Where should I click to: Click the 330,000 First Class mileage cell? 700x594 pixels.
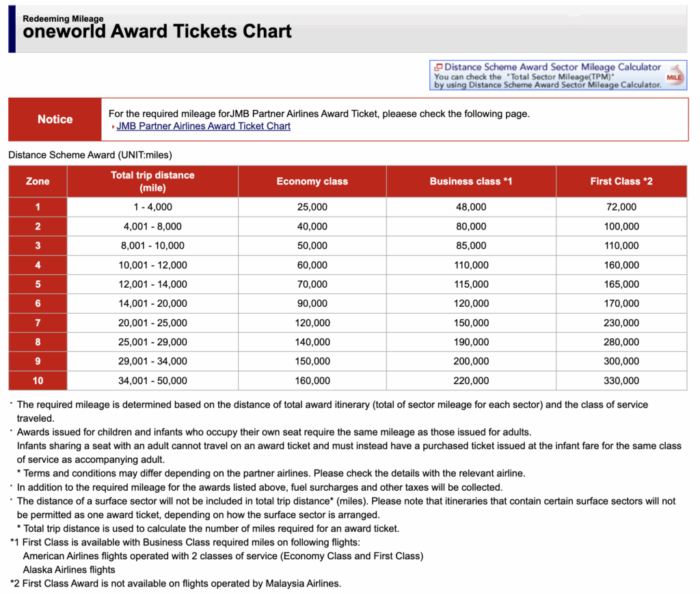click(619, 379)
